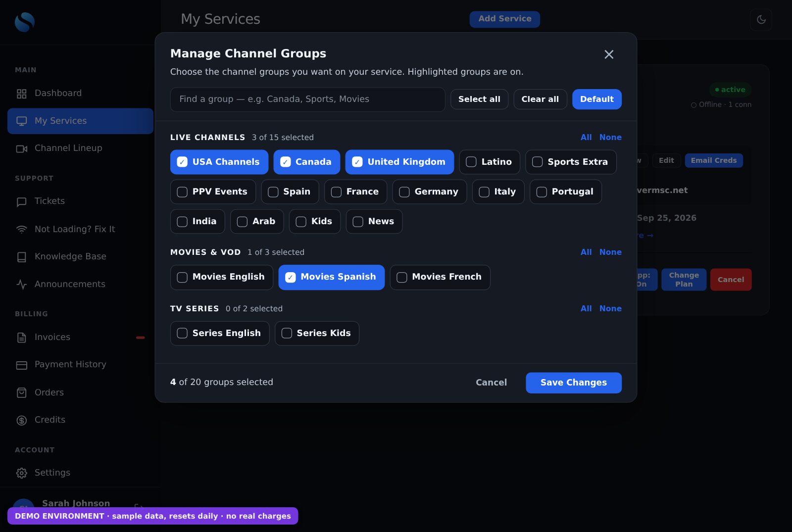The width and height of the screenshot is (792, 532).
Task: Focus the Find a group search field
Action: (307, 99)
